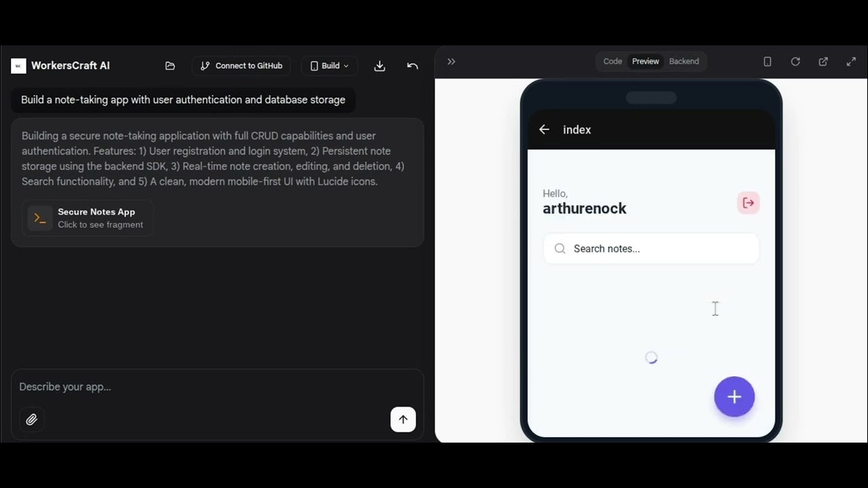Viewport: 868px width, 488px height.
Task: Click the download code icon
Action: coord(379,66)
